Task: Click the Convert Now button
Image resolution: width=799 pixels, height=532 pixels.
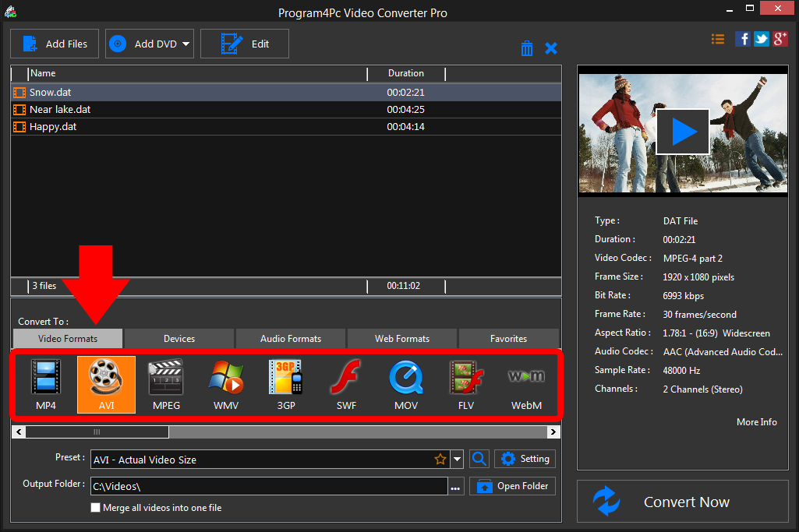Action: click(x=683, y=502)
